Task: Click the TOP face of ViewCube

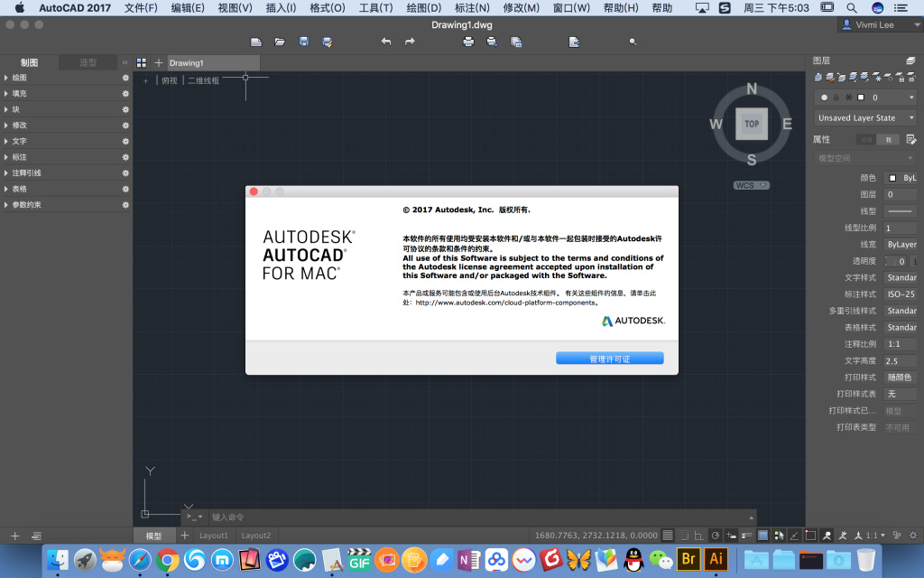Action: (752, 124)
